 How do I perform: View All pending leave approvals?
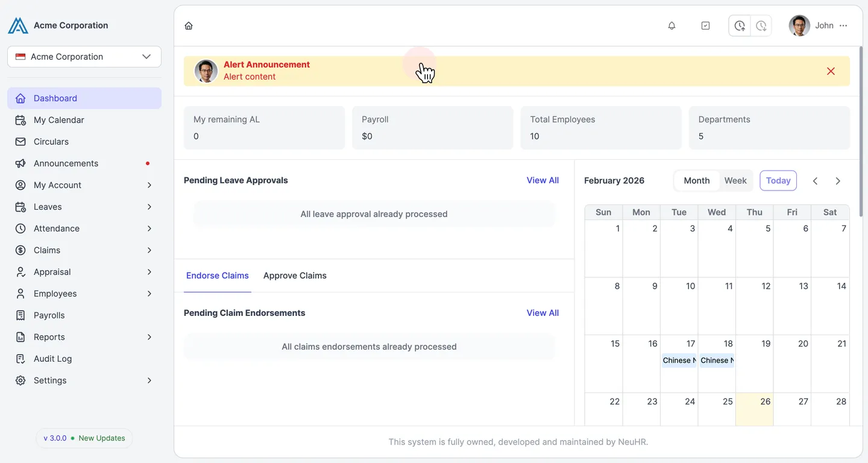point(542,180)
